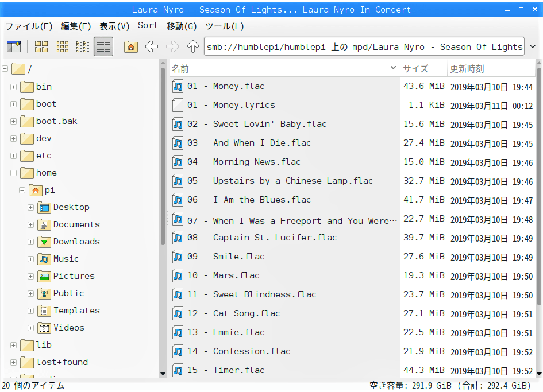Go back to previous folder
This screenshot has height=392, width=543.
tap(152, 46)
